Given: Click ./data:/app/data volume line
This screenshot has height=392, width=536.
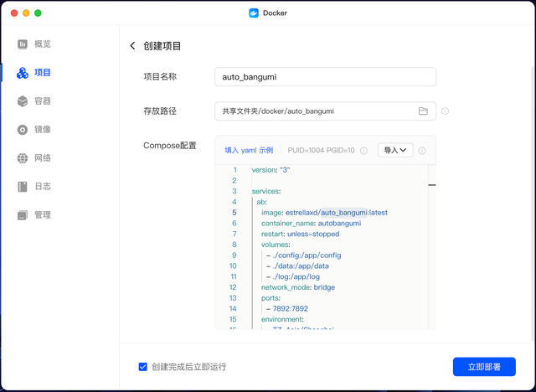Looking at the screenshot, I should tap(298, 266).
